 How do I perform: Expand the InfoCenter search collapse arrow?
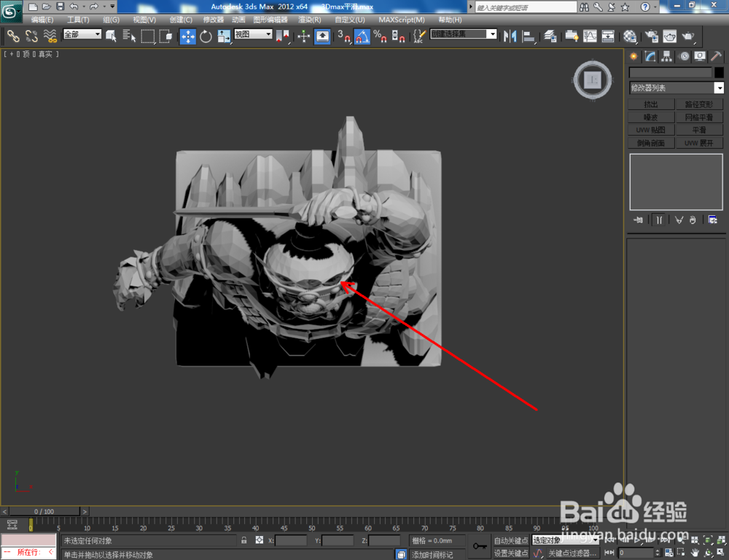[470, 7]
